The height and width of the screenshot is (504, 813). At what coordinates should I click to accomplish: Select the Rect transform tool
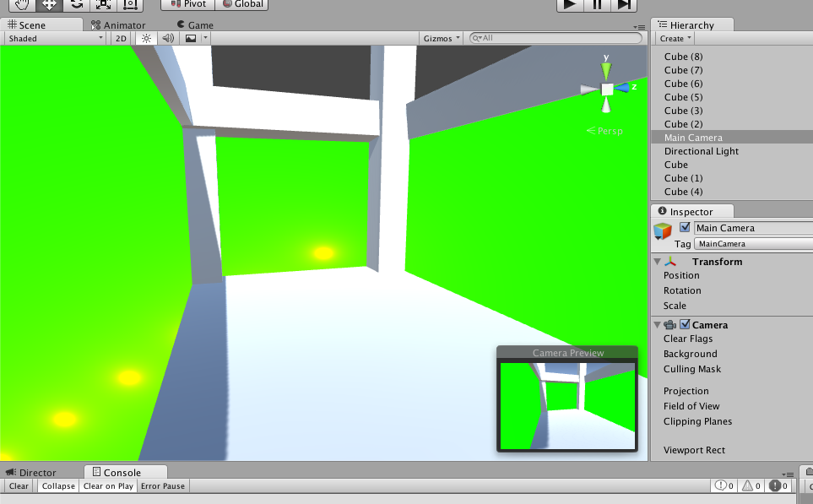(130, 5)
